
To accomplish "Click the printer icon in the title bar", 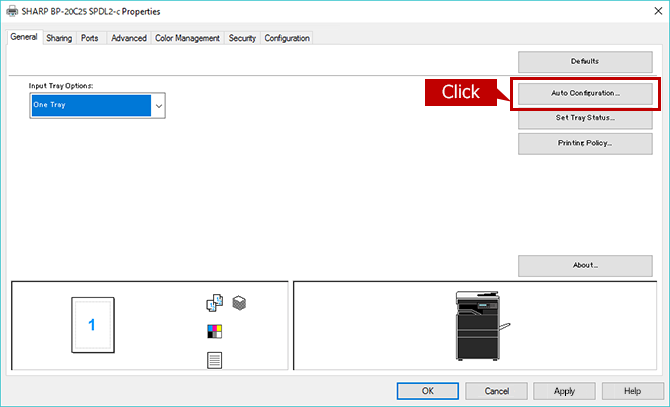I will point(12,11).
